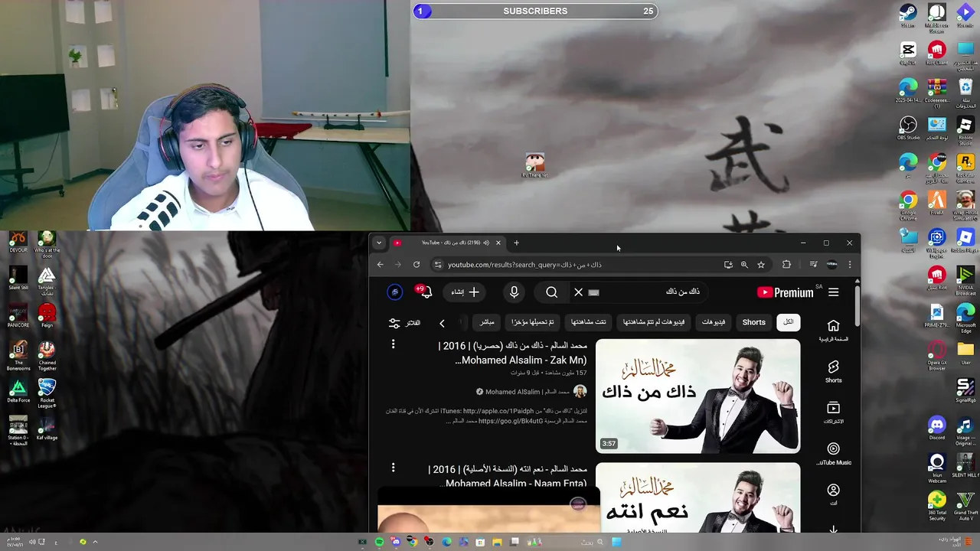Open Shorts in YouTube sidebar
This screenshot has width=980, height=551.
(833, 372)
